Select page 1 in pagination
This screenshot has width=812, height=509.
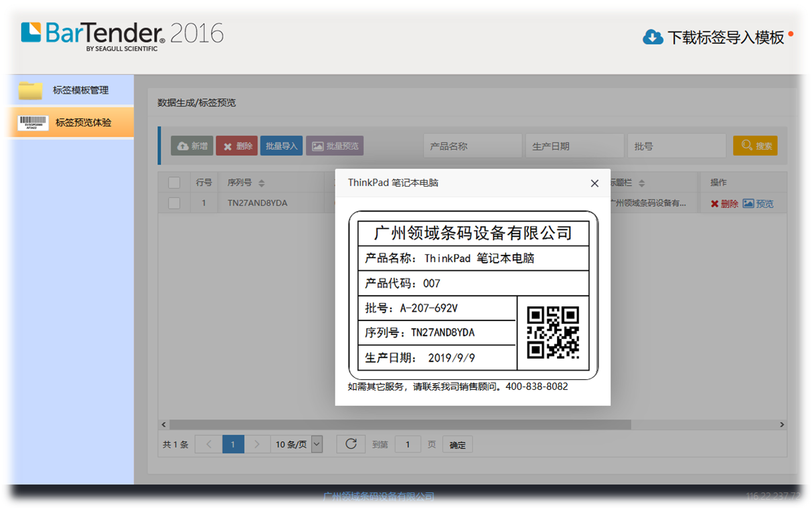pyautogui.click(x=233, y=444)
